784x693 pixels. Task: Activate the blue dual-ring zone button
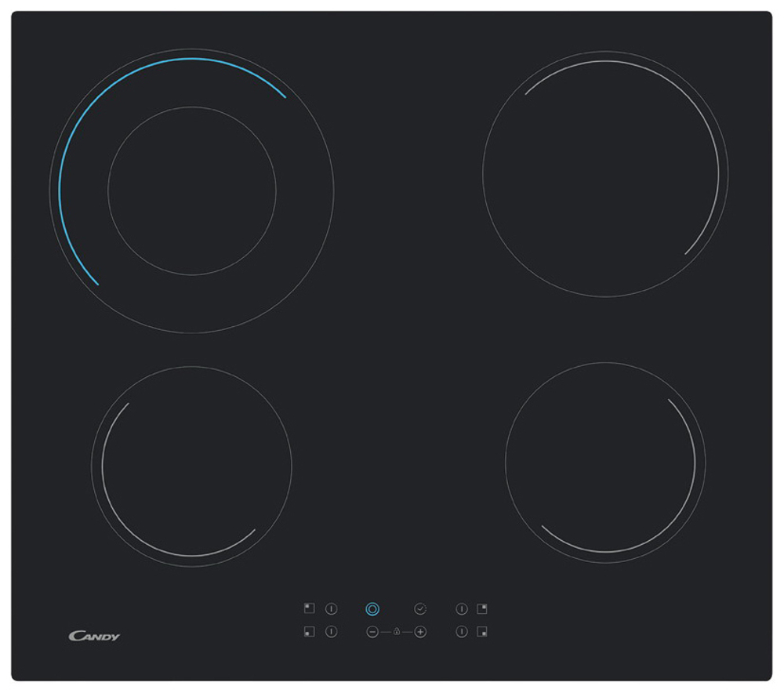tap(372, 609)
